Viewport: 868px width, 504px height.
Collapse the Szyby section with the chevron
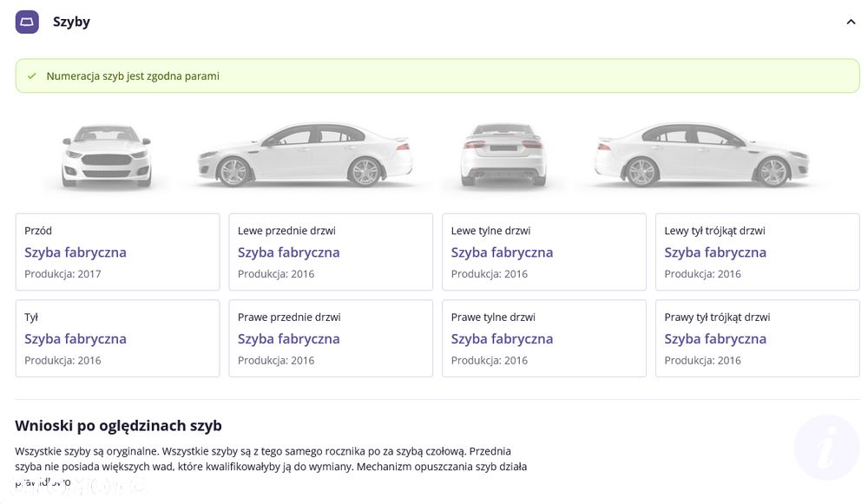coord(851,23)
